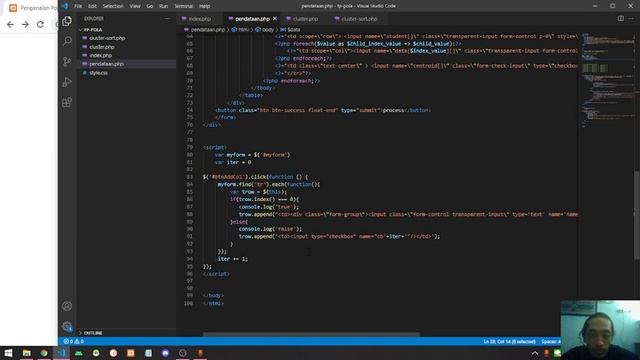Open the Selection menu
The height and width of the screenshot is (360, 640).
tap(113, 6)
